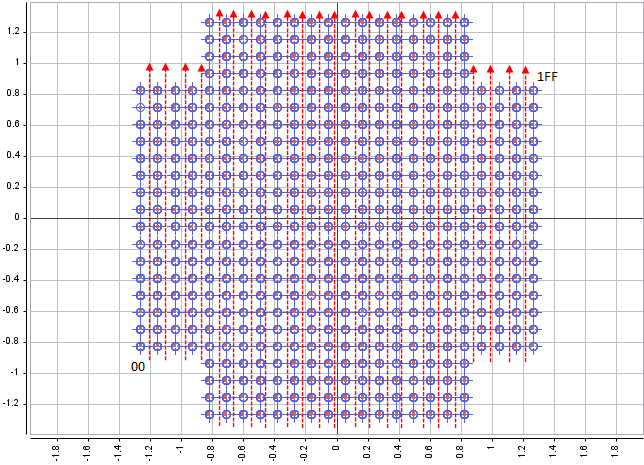Click the -0.6 tick label on vertical axis

point(11,311)
